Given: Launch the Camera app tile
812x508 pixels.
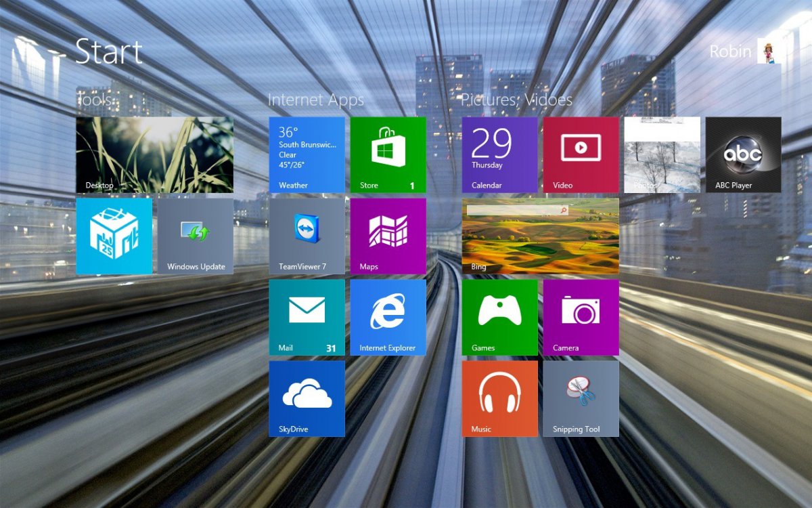Looking at the screenshot, I should pos(581,317).
